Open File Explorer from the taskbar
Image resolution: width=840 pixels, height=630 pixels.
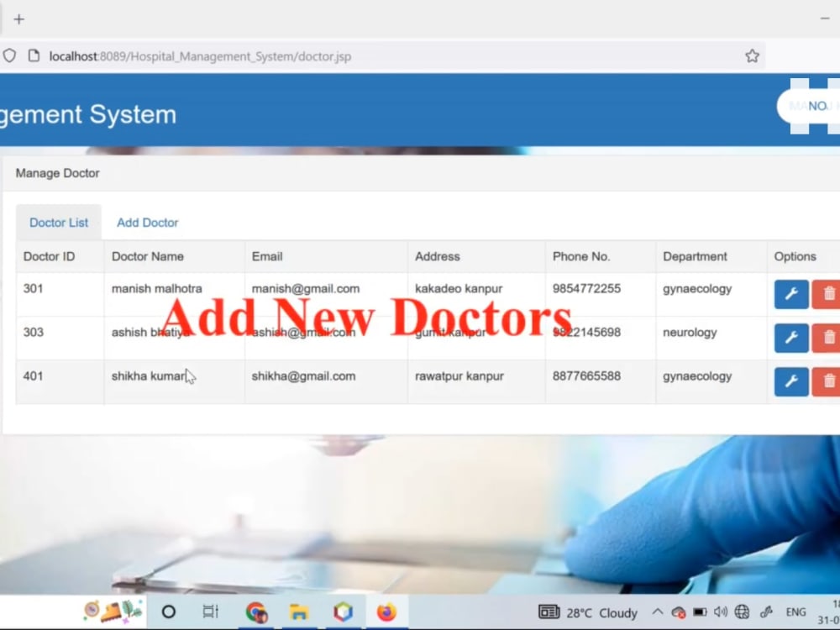[300, 612]
